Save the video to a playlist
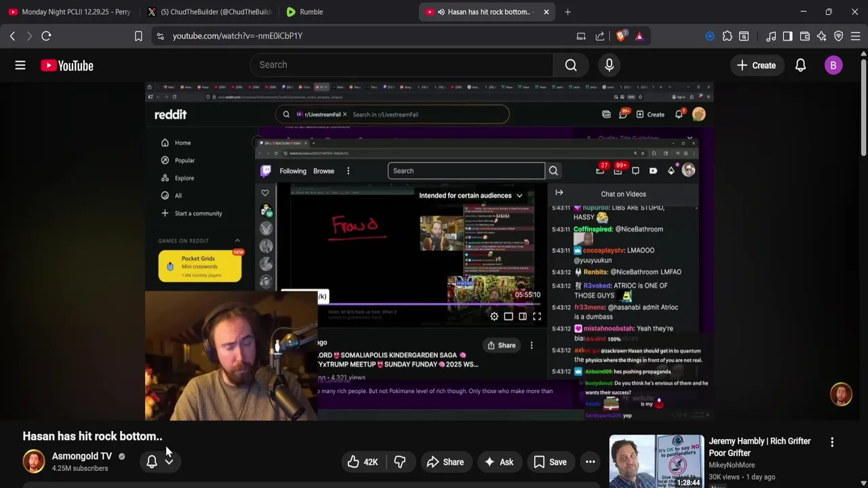The width and height of the screenshot is (868, 488). [550, 462]
